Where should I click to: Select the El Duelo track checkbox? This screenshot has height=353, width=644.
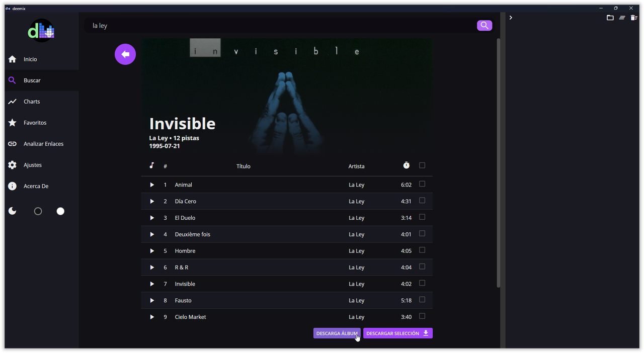(422, 217)
